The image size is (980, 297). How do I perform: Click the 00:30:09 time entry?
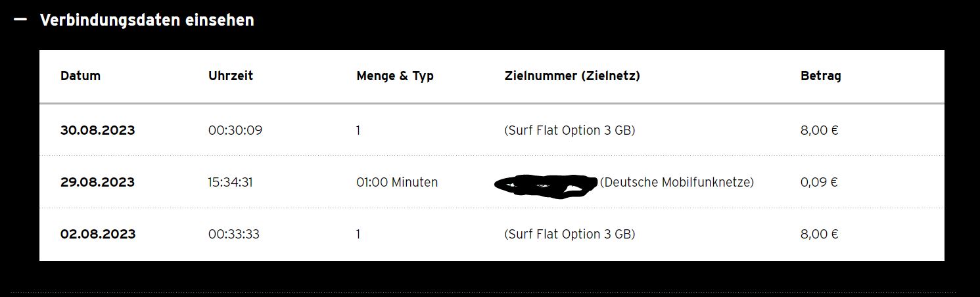click(235, 130)
